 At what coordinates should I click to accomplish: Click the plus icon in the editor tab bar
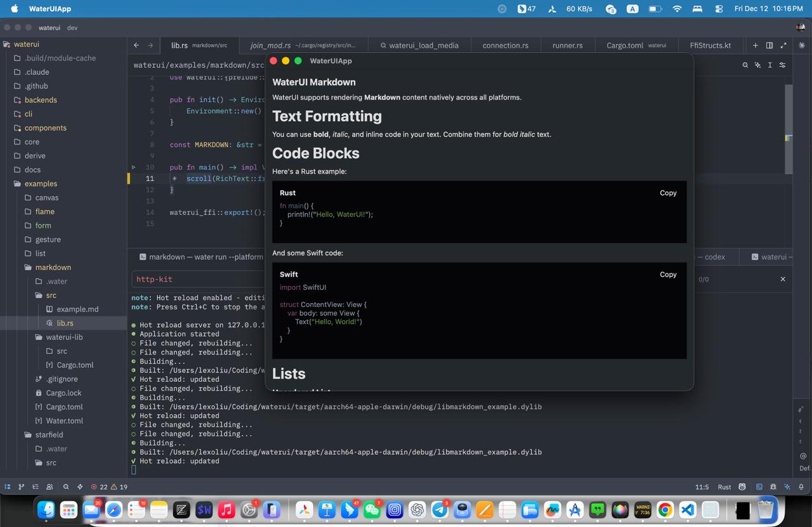756,45
